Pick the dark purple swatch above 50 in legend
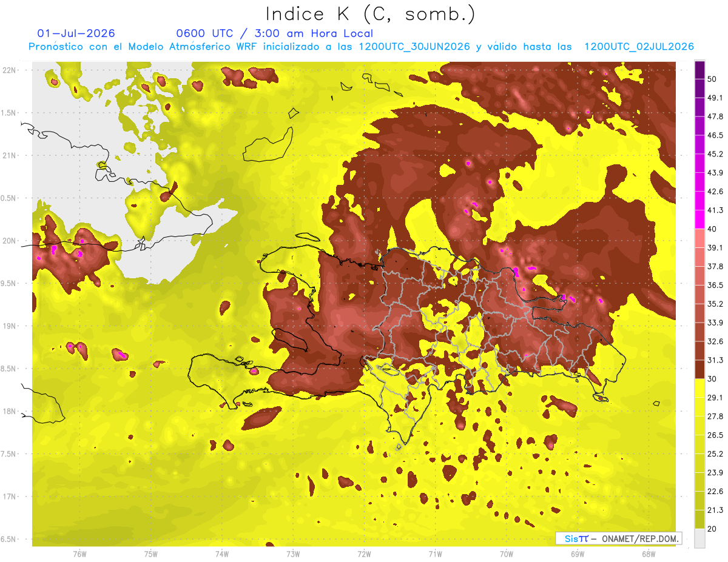 (699, 70)
